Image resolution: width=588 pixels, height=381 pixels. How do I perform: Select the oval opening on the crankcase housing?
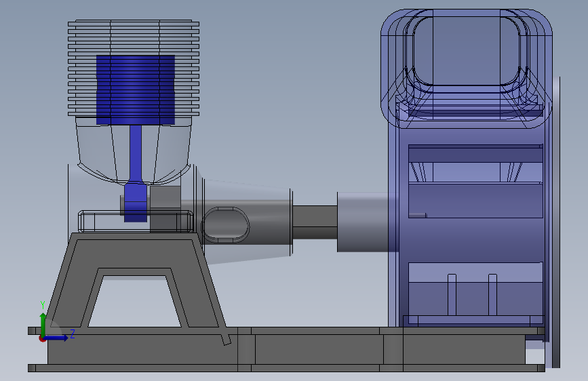(226, 224)
